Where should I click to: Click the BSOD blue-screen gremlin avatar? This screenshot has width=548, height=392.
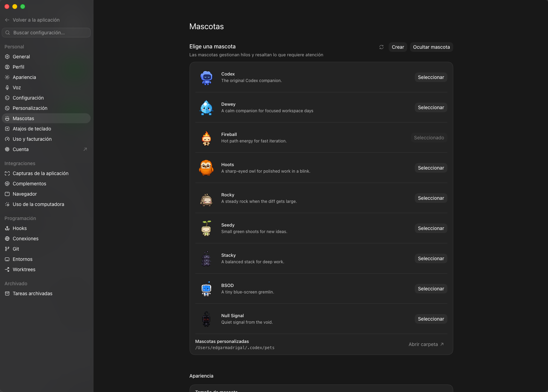206,289
